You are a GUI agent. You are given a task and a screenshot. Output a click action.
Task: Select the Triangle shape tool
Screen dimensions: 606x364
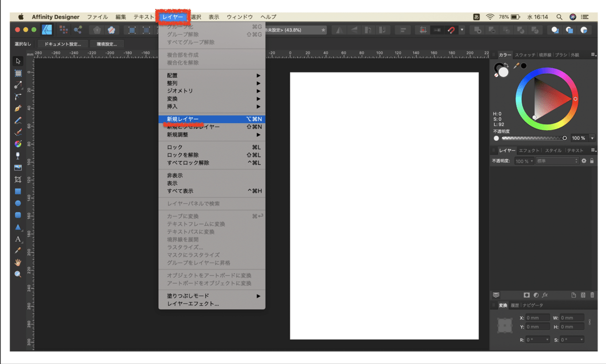click(x=18, y=227)
